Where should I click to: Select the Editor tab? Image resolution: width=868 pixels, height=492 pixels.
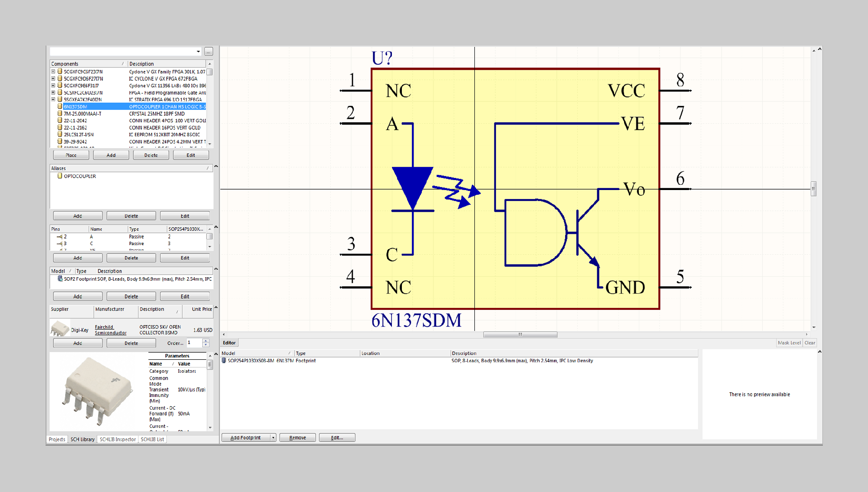click(x=229, y=343)
